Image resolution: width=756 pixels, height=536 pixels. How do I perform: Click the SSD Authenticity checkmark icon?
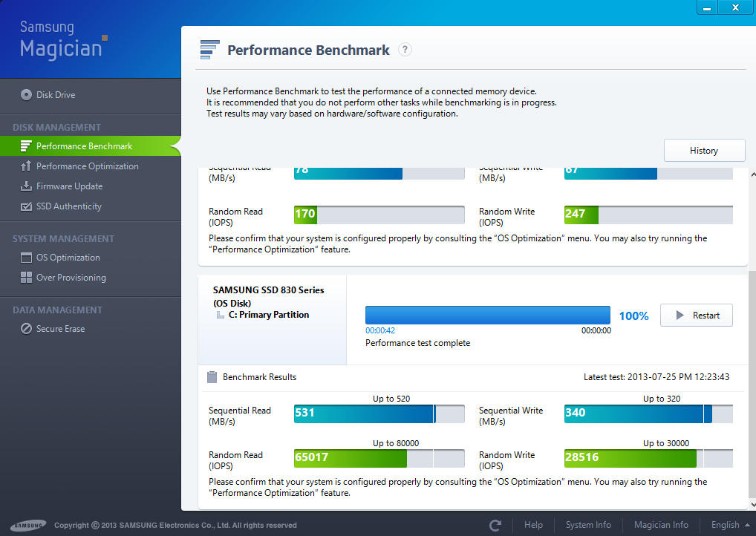click(26, 206)
